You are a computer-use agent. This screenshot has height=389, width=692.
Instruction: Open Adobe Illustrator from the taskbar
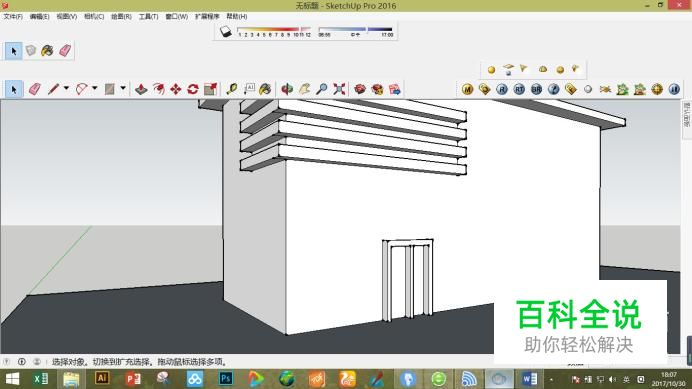click(102, 379)
